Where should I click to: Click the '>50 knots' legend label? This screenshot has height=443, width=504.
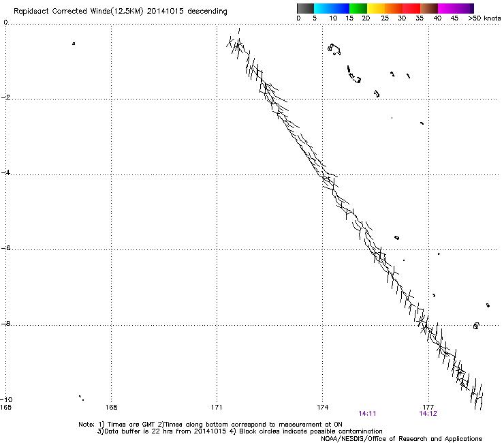coord(484,18)
